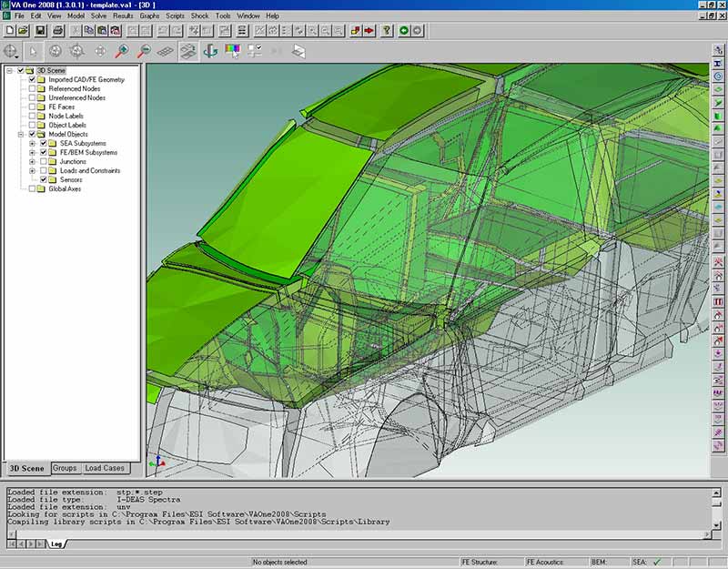Click log panel scroll down arrow

point(716,525)
